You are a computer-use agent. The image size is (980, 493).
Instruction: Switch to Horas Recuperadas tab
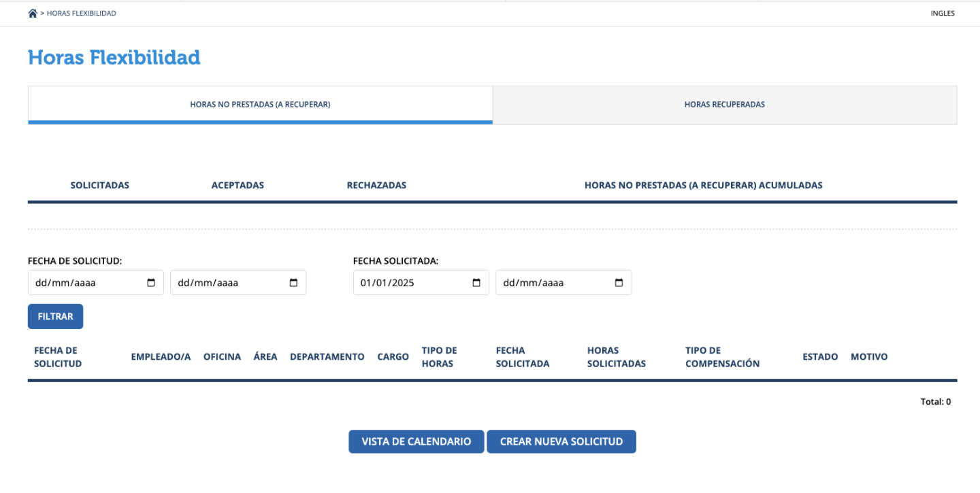point(724,105)
